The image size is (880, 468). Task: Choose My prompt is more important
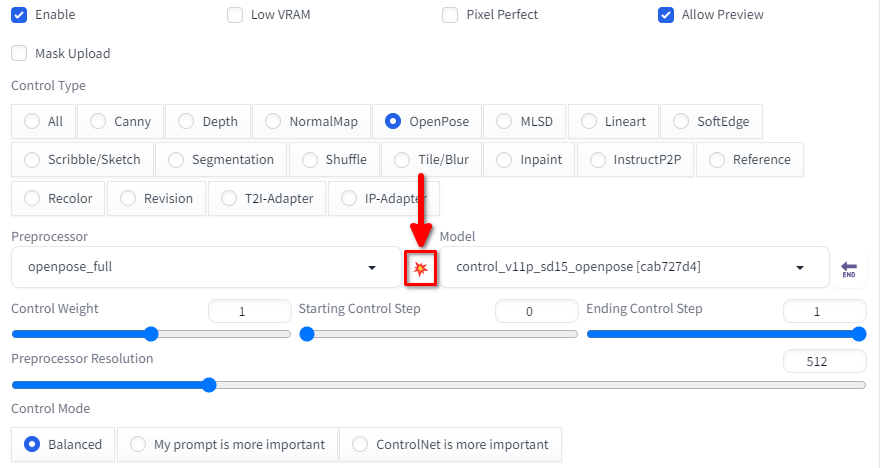pos(227,444)
